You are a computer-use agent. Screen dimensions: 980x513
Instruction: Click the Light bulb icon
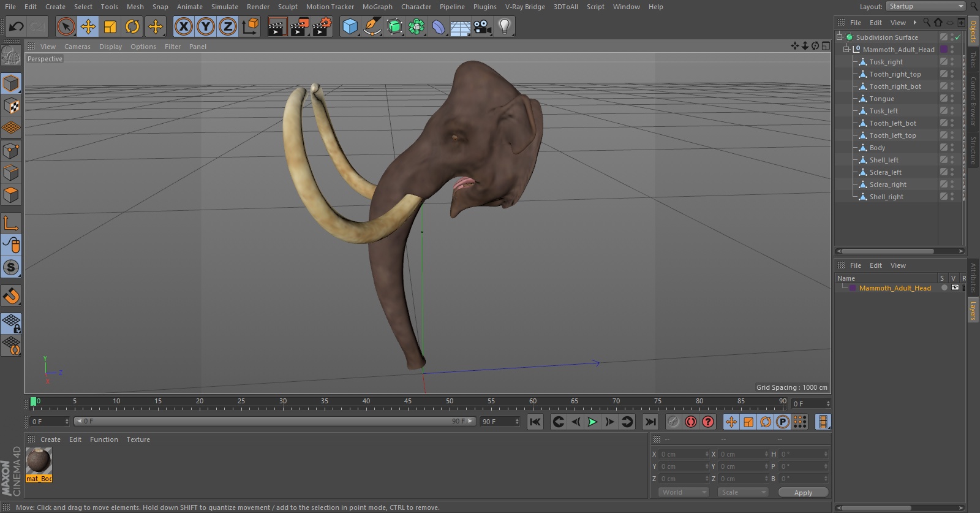tap(504, 26)
